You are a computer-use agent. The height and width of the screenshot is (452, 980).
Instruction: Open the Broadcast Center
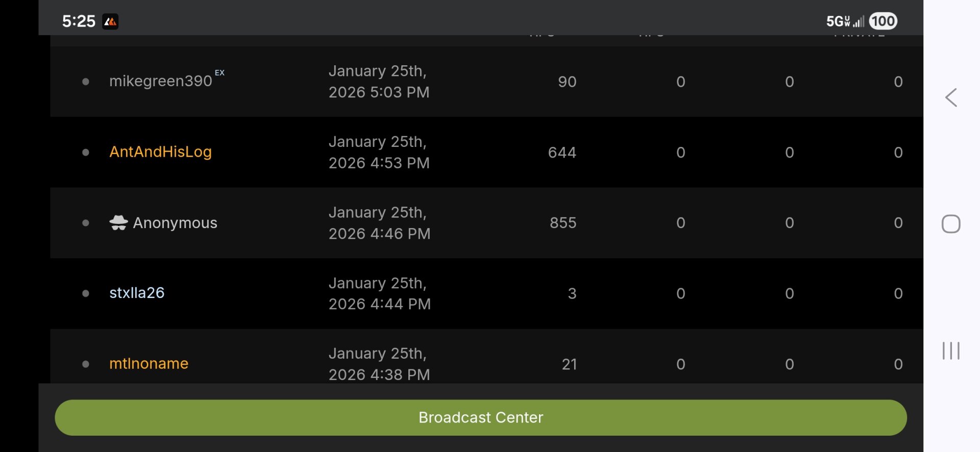tap(480, 417)
